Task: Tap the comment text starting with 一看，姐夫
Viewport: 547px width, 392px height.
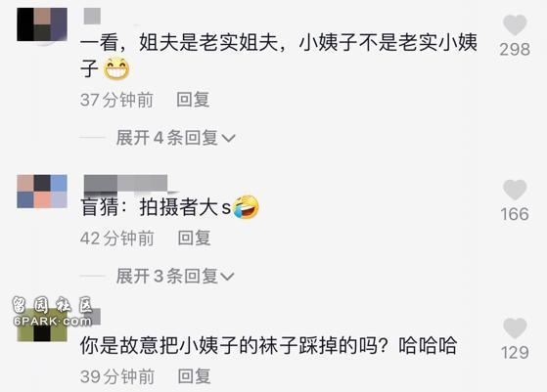Action: [x=278, y=56]
